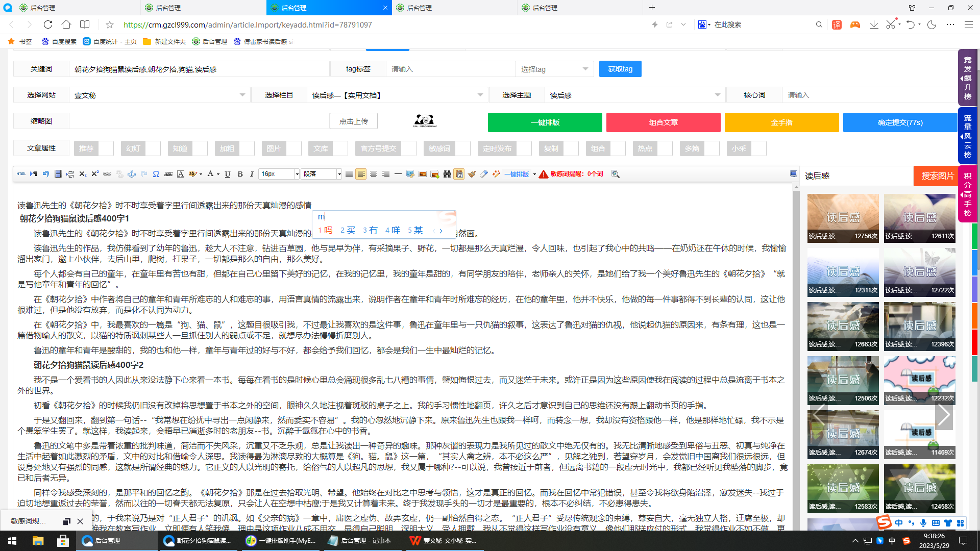980x551 pixels.
Task: Toggle the 定时发布 attribute switch
Action: (504, 148)
